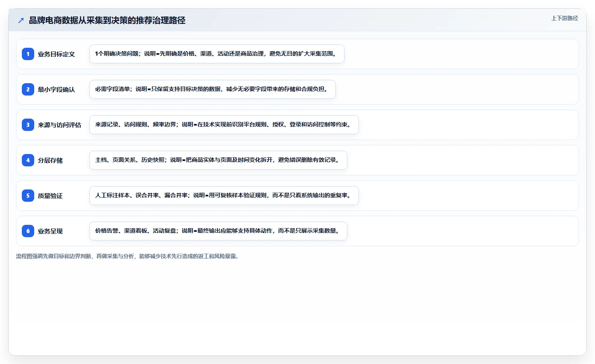Screen dimensions: 595x364
Task: Click the number 1 step badge
Action: pyautogui.click(x=28, y=54)
